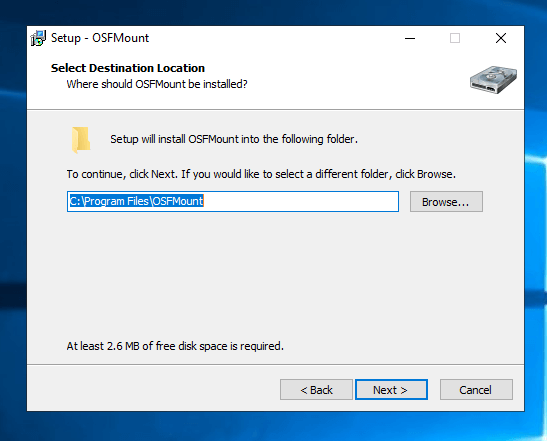Minimize the Setup - OSFMount window
Viewport: 547px width, 441px height.
410,38
